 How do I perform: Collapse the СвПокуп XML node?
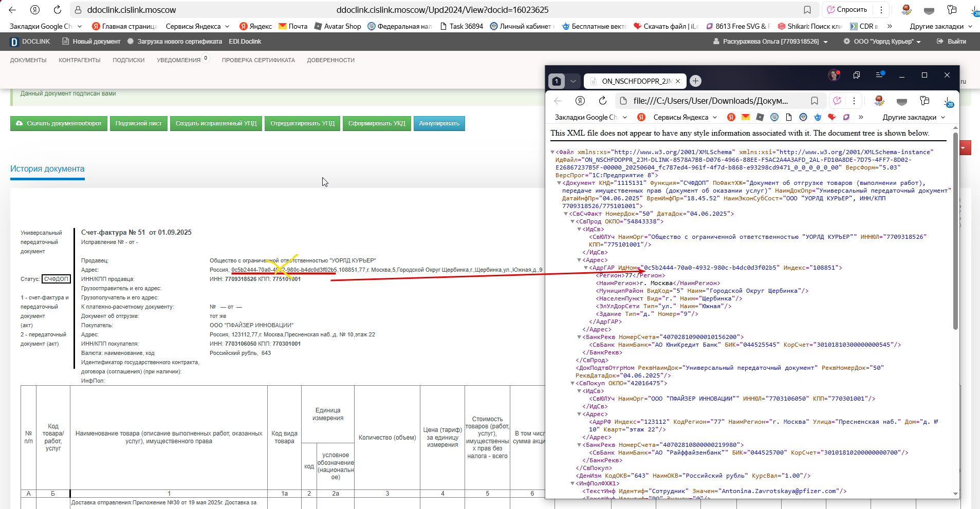click(x=572, y=383)
